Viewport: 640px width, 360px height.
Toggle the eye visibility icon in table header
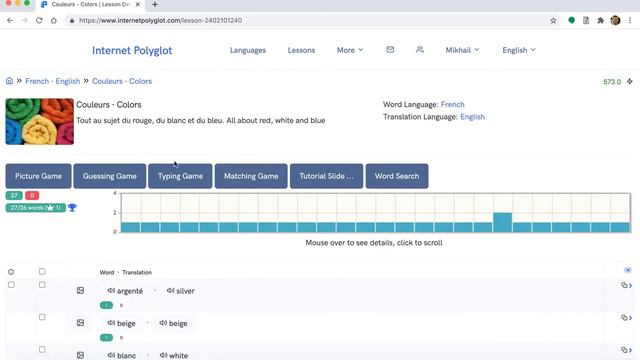click(628, 270)
